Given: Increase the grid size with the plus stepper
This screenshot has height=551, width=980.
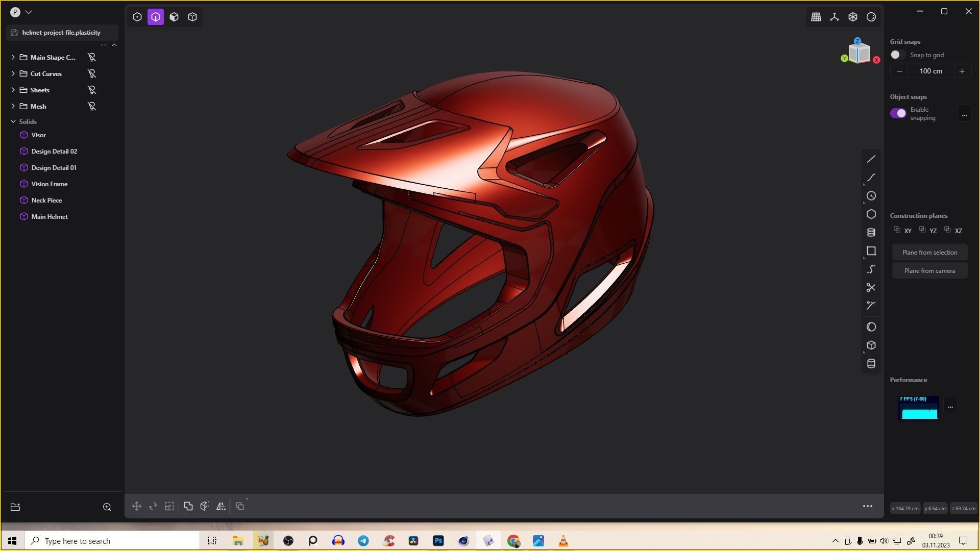Looking at the screenshot, I should point(963,71).
